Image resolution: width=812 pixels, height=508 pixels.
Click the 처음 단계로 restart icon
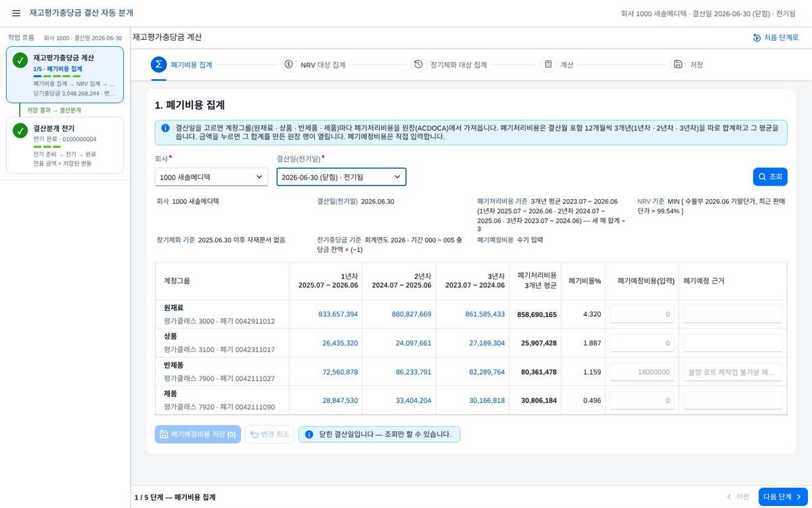point(757,38)
